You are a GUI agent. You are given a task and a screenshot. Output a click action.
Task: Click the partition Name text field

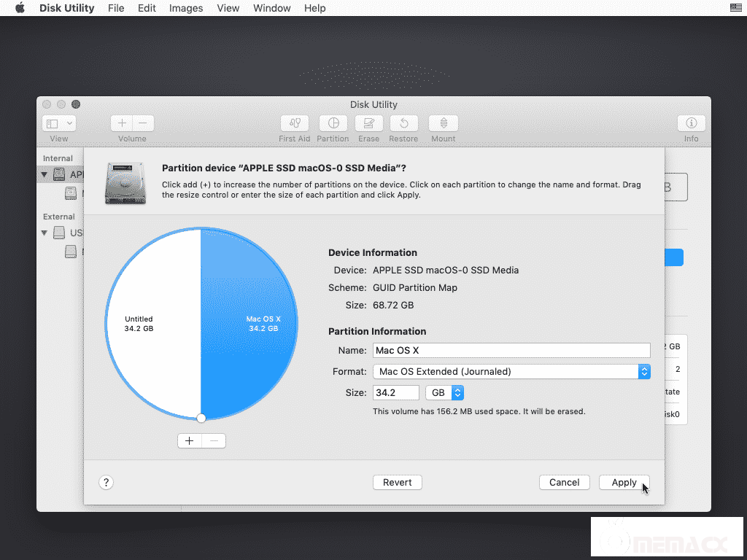[x=511, y=351]
